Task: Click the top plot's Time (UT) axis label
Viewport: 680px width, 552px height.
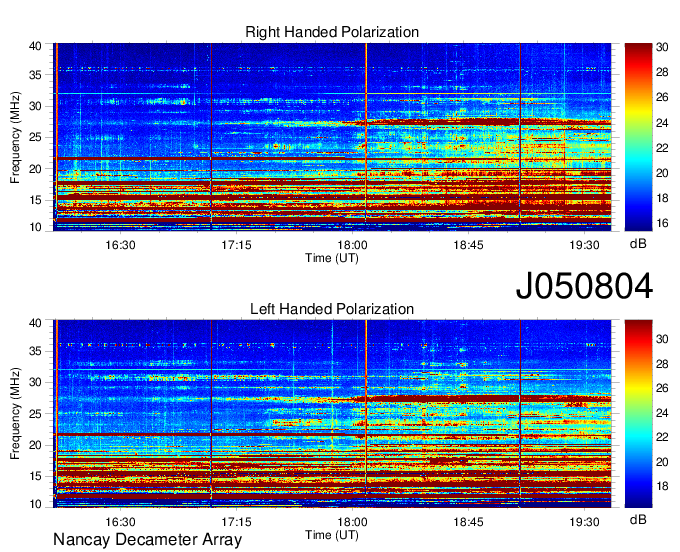Action: 332,258
